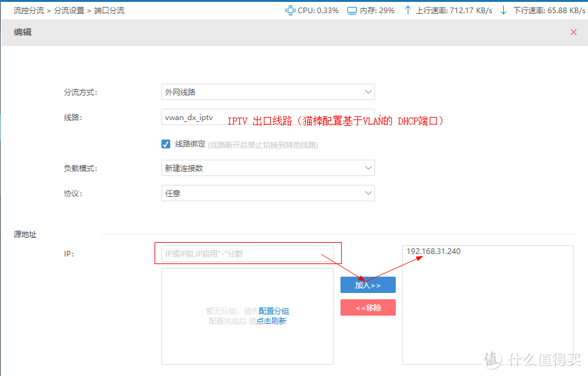Click the 源地址 section label

pos(26,234)
